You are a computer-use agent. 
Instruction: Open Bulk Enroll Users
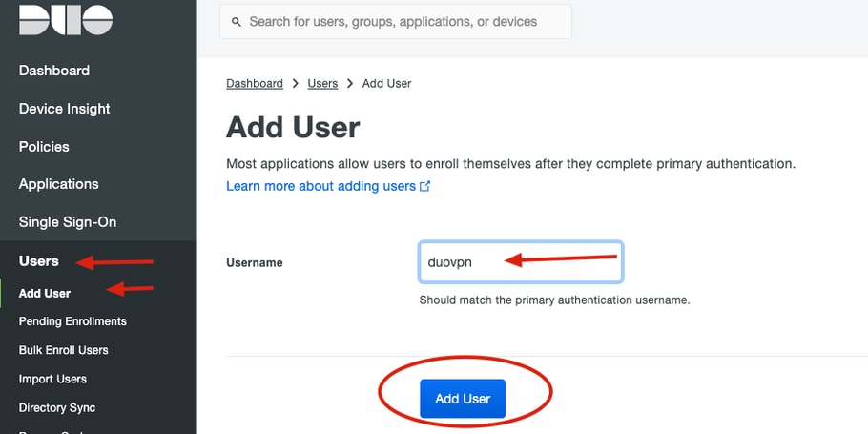pos(63,350)
